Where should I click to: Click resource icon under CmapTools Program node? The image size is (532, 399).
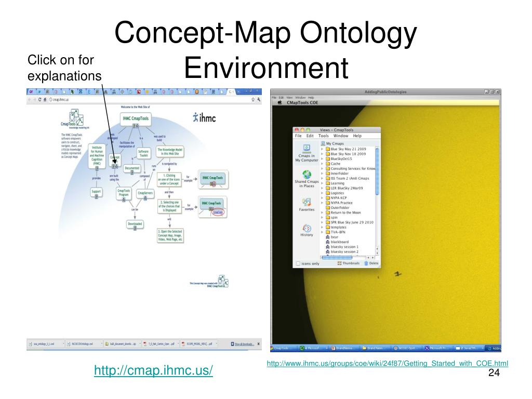124,200
